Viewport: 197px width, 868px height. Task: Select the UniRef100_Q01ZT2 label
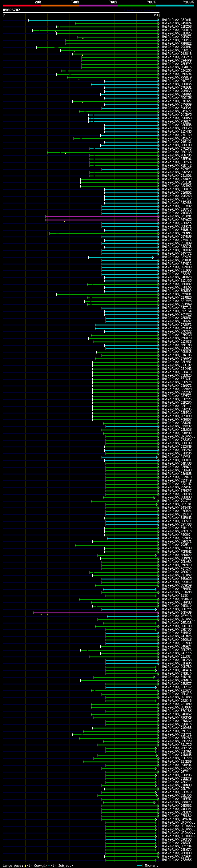(x=176, y=501)
